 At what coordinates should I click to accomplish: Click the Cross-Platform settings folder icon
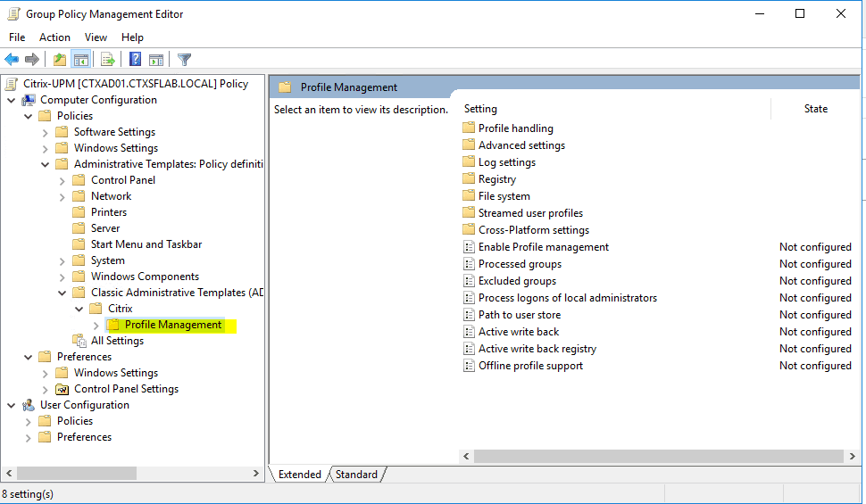click(x=469, y=229)
